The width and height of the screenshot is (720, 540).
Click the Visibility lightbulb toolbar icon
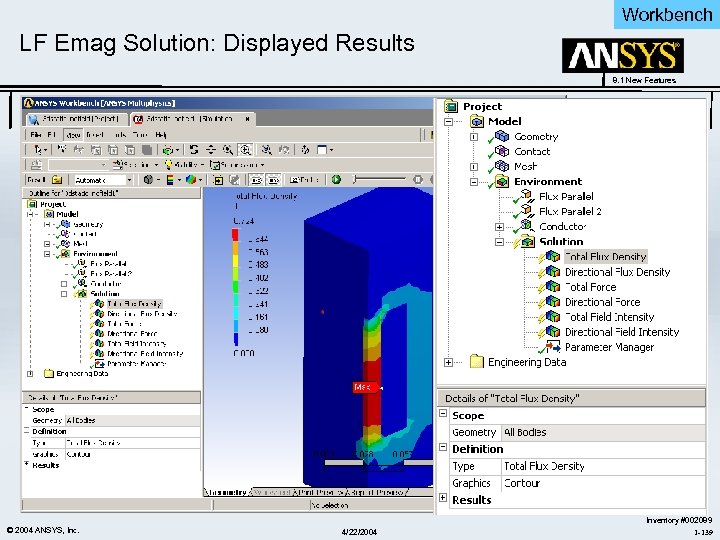tap(169, 164)
